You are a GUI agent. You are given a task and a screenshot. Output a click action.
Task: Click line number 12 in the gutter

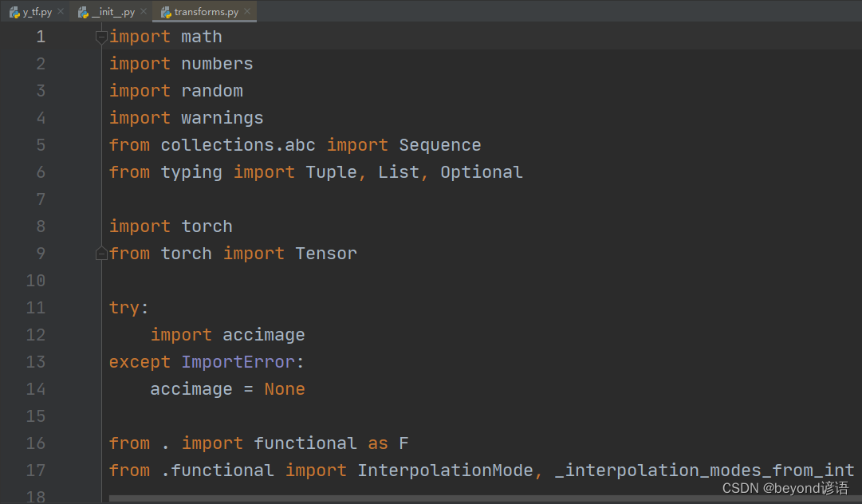tap(35, 335)
